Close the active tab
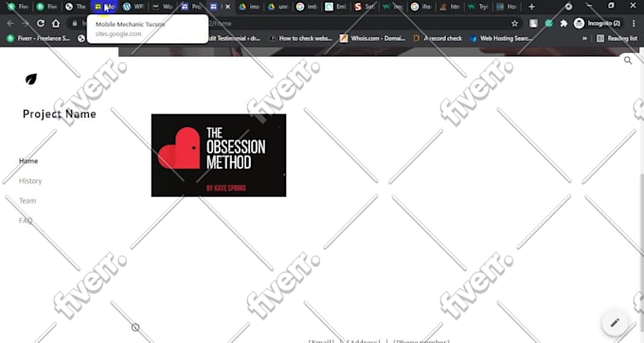Image resolution: width=644 pixels, height=343 pixels. click(227, 7)
